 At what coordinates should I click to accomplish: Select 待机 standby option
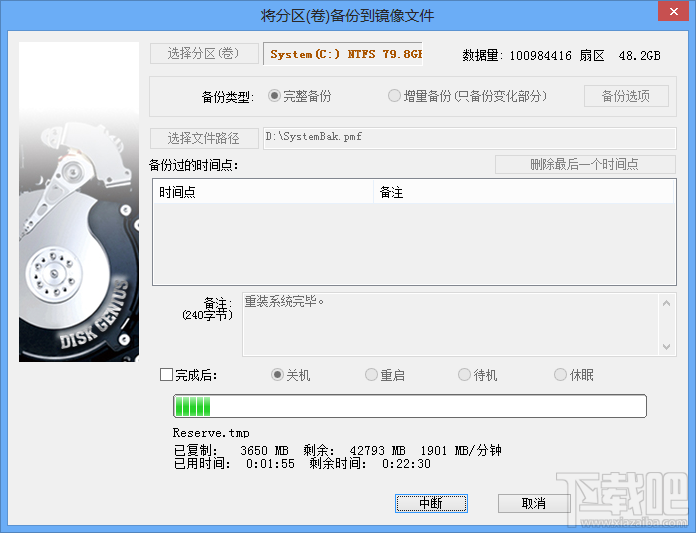click(478, 375)
